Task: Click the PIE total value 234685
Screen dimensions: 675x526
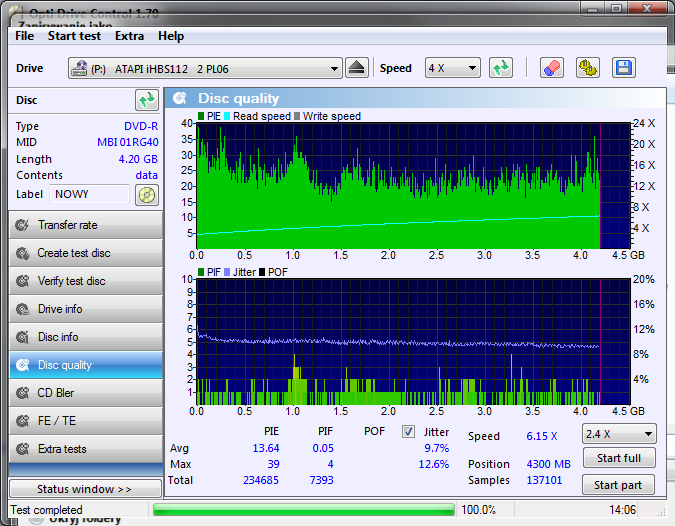Action: 261,480
